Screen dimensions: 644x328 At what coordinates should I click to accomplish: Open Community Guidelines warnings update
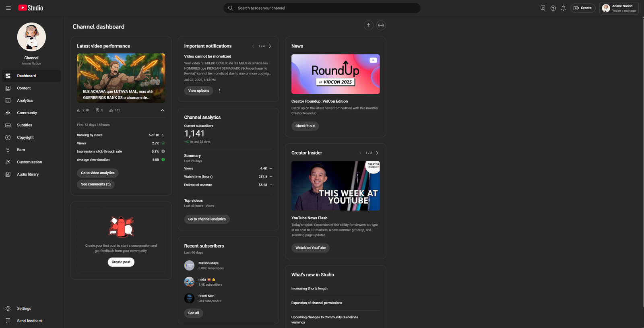point(325,320)
